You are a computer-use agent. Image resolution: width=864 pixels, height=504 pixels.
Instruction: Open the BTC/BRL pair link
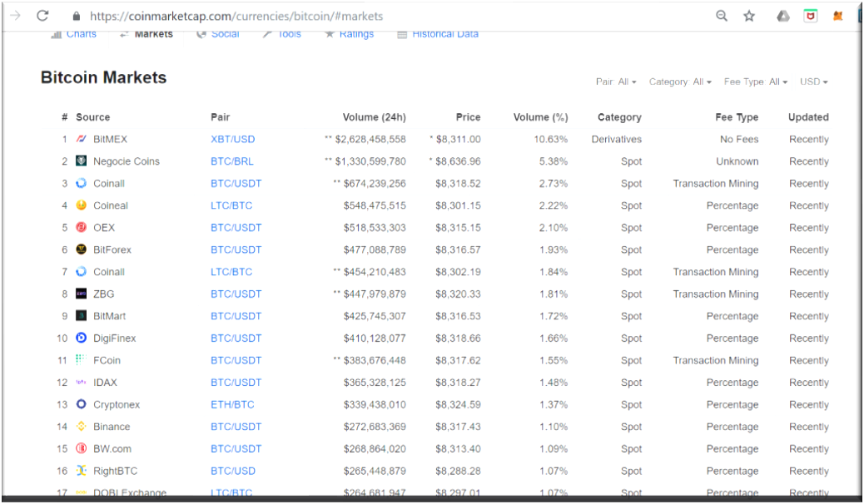232,161
